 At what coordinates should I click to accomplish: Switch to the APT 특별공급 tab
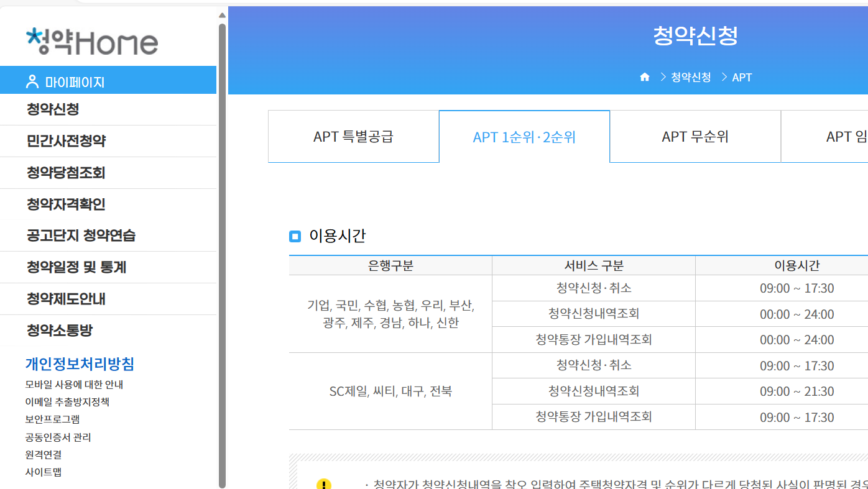(353, 136)
